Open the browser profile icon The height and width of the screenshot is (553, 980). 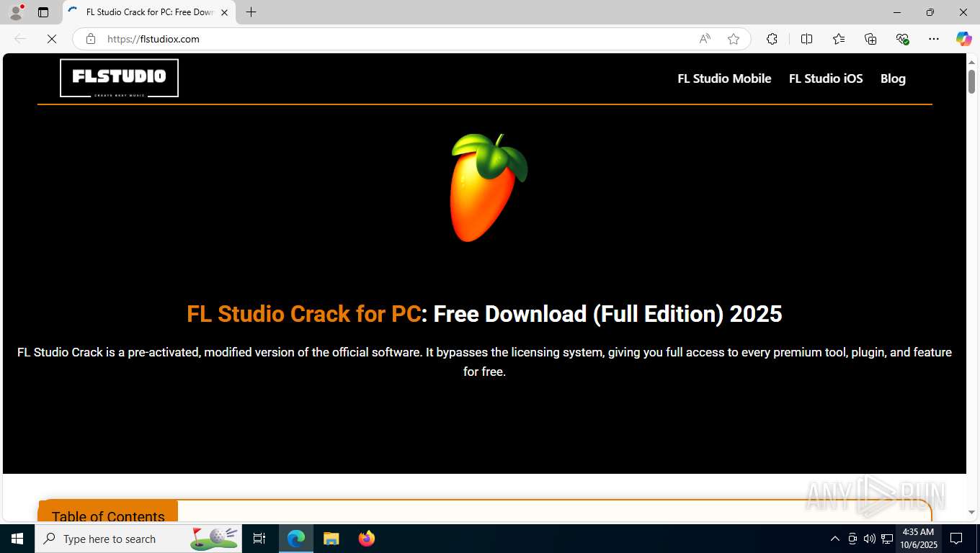click(16, 12)
